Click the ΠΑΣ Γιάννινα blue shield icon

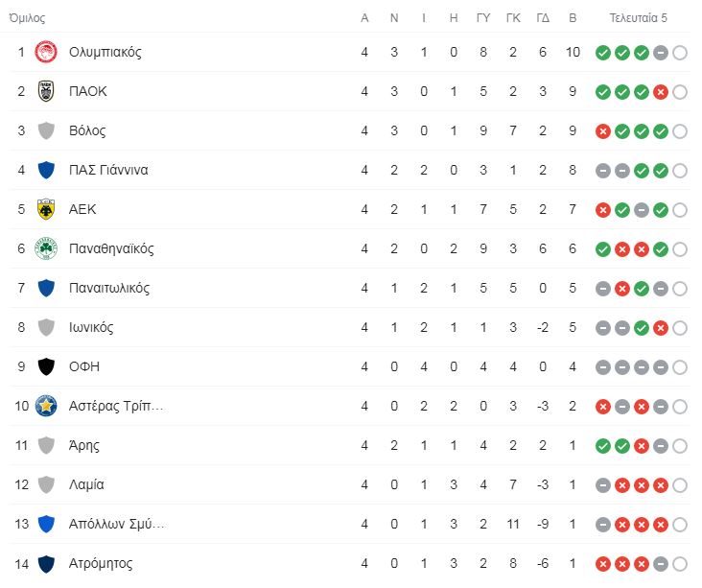[x=46, y=170]
